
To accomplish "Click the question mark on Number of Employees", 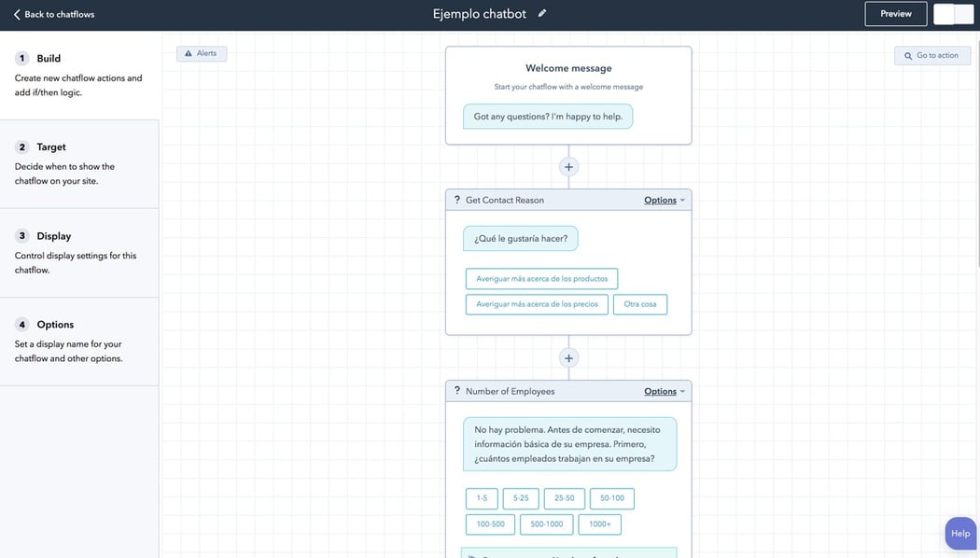I will [x=456, y=390].
